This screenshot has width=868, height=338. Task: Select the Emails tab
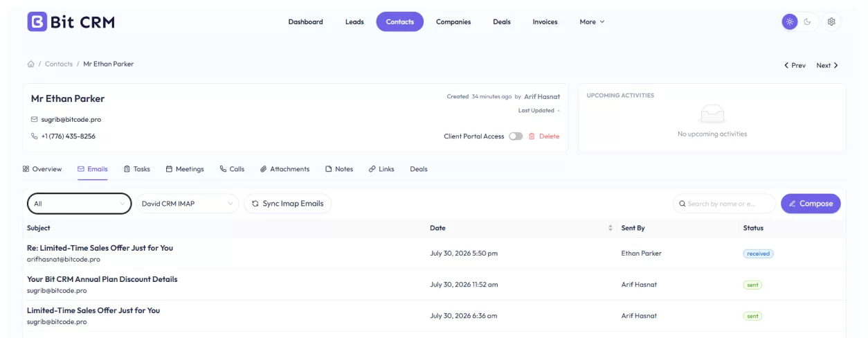[93, 169]
